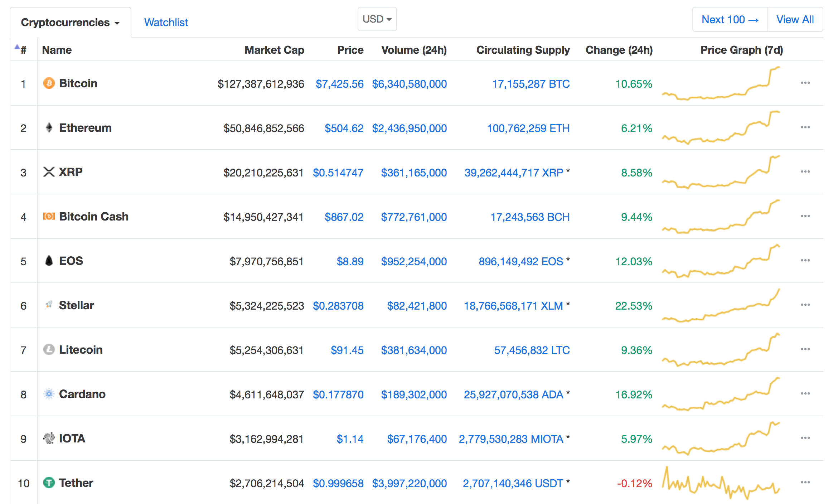Open the IOTA coin name link
The width and height of the screenshot is (833, 504).
tap(72, 438)
